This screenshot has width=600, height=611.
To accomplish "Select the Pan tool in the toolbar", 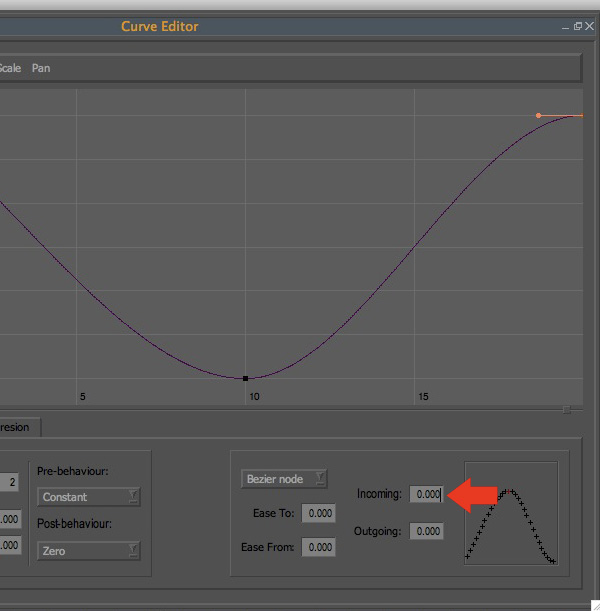I will point(41,68).
